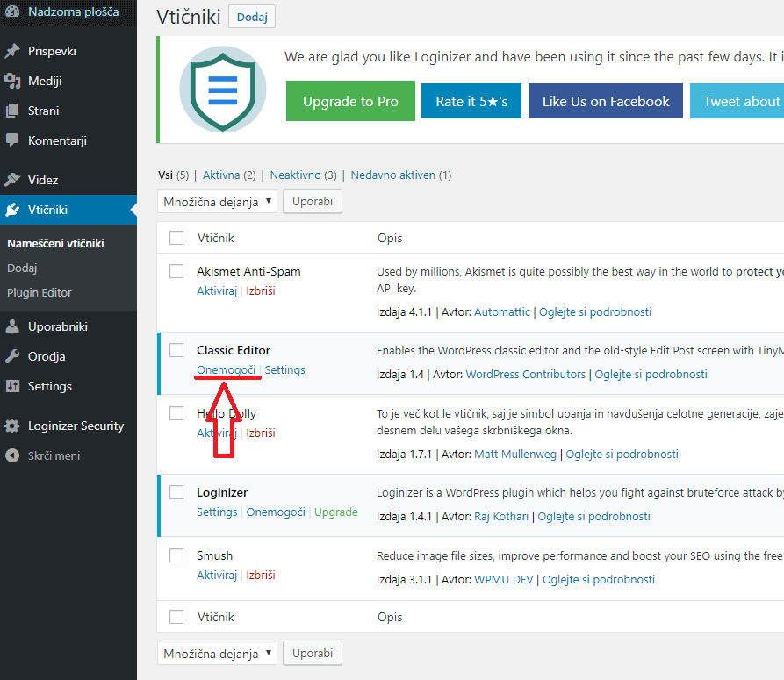This screenshot has height=680, width=784.
Task: Click the top Uporabi button
Action: pyautogui.click(x=313, y=201)
